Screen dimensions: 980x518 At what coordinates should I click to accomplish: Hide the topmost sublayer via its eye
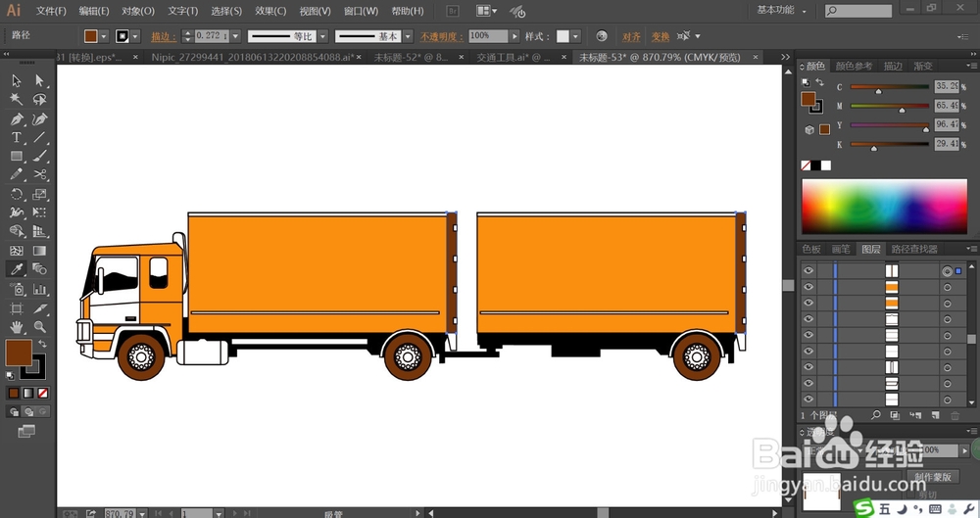point(808,270)
